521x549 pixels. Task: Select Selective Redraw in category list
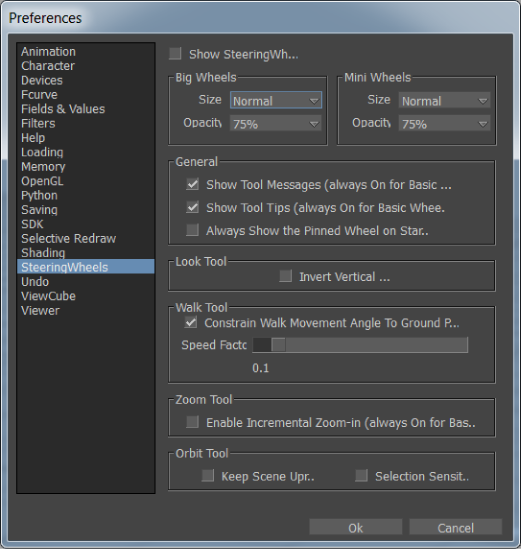pyautogui.click(x=68, y=238)
